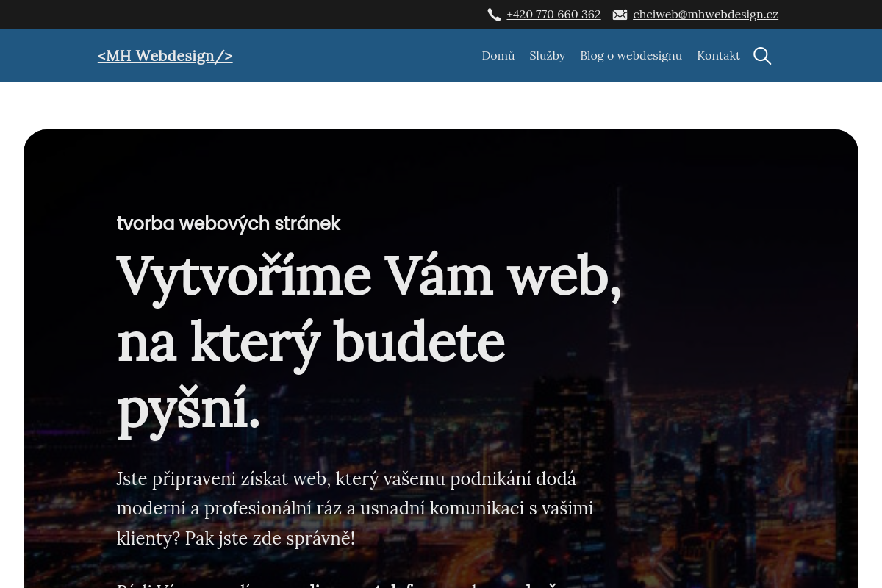Email chciweb@mhwebdesign.cz via the header link
Image resolution: width=882 pixels, height=588 pixels.
click(x=706, y=14)
